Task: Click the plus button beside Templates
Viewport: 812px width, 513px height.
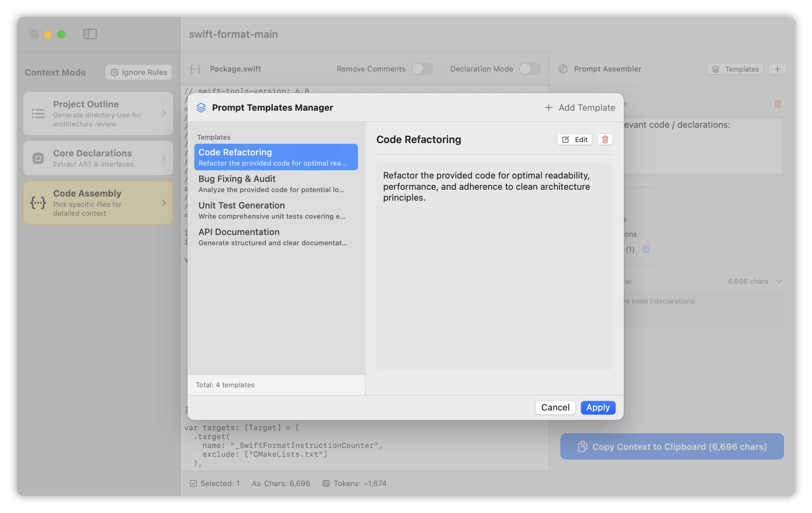Action: 778,69
